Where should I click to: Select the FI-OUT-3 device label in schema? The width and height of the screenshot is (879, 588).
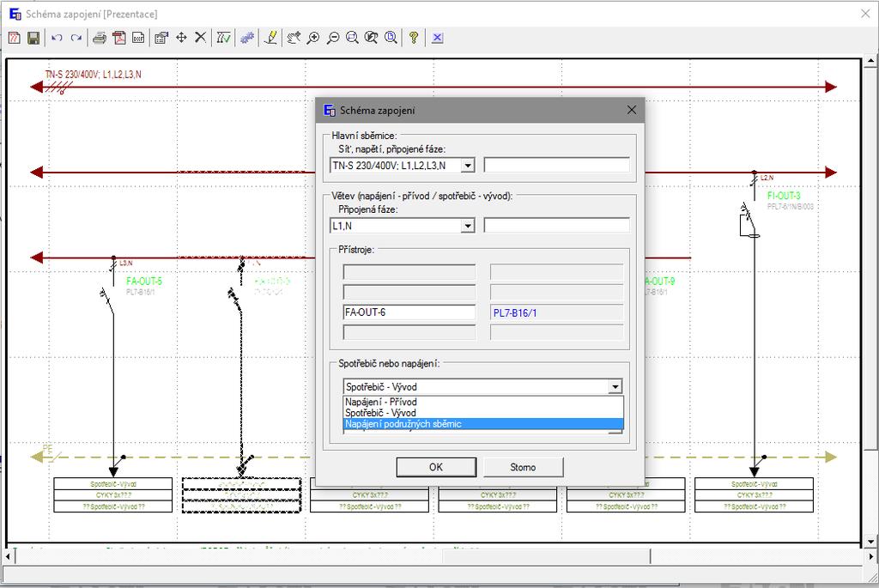(784, 196)
